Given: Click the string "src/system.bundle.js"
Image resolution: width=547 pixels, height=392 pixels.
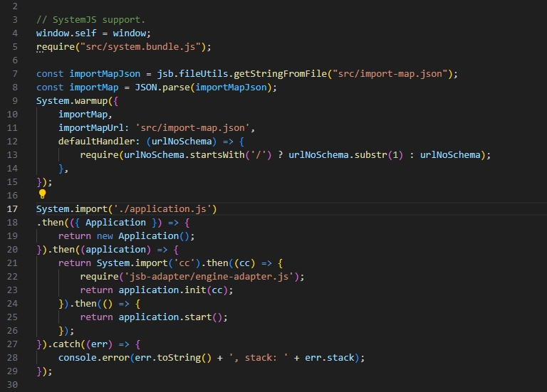Looking at the screenshot, I should [140, 47].
